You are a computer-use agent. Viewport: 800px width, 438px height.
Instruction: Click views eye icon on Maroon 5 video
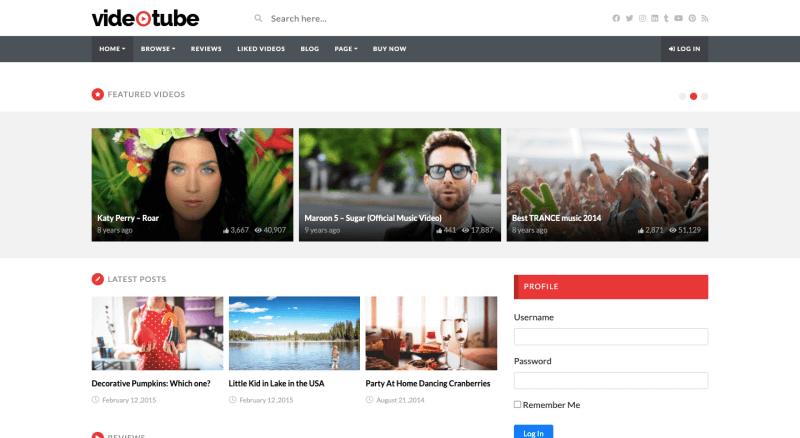coord(465,230)
